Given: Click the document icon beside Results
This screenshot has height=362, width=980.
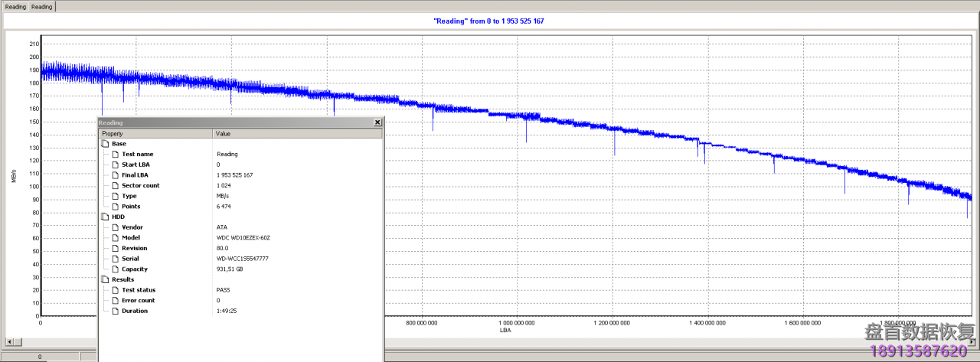Looking at the screenshot, I should pos(105,279).
